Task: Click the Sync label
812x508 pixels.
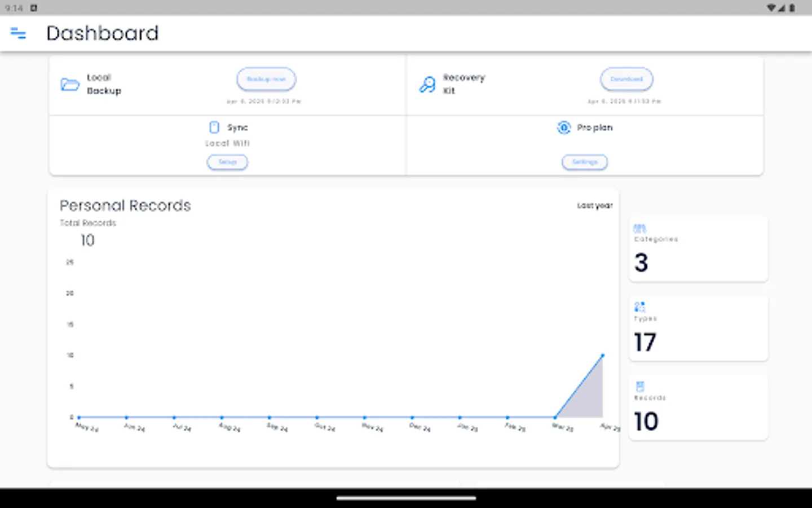Action: [x=237, y=128]
